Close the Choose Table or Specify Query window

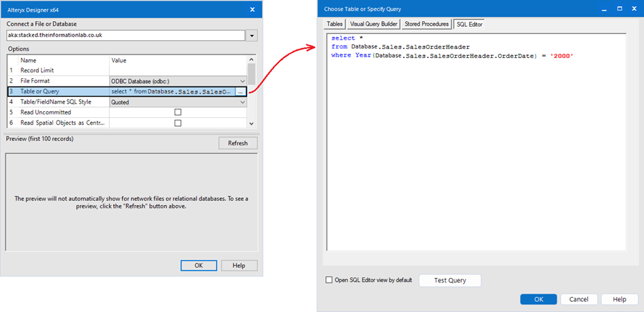pos(636,9)
